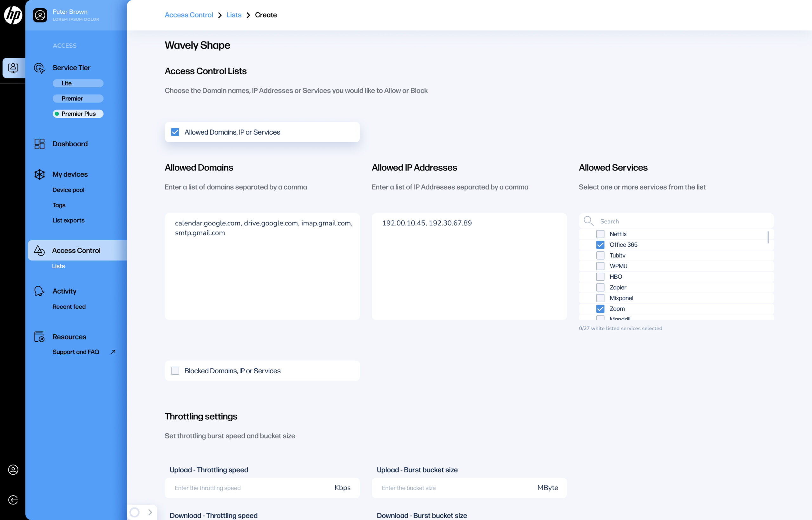The height and width of the screenshot is (520, 812).
Task: Open the Support and FAQ link
Action: coord(76,352)
